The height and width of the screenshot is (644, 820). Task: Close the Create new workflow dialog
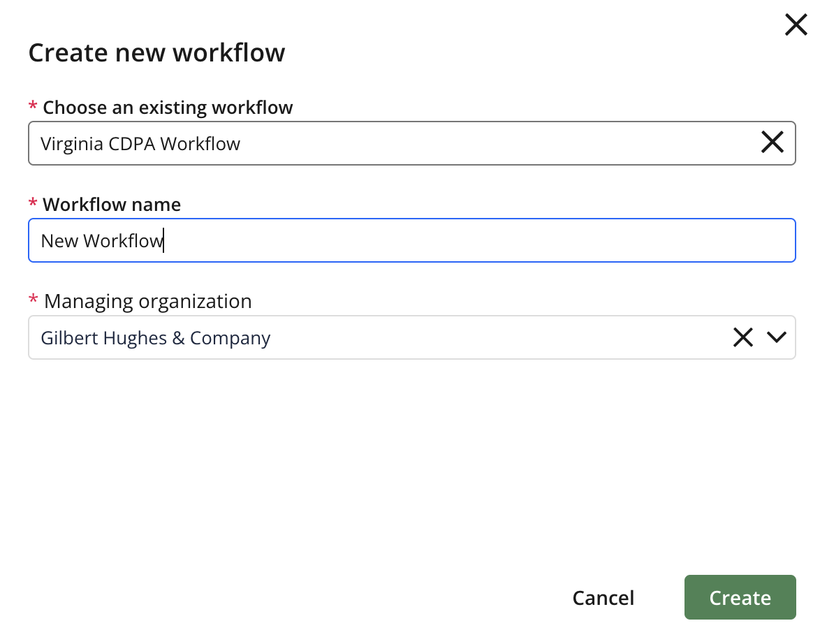click(x=796, y=24)
